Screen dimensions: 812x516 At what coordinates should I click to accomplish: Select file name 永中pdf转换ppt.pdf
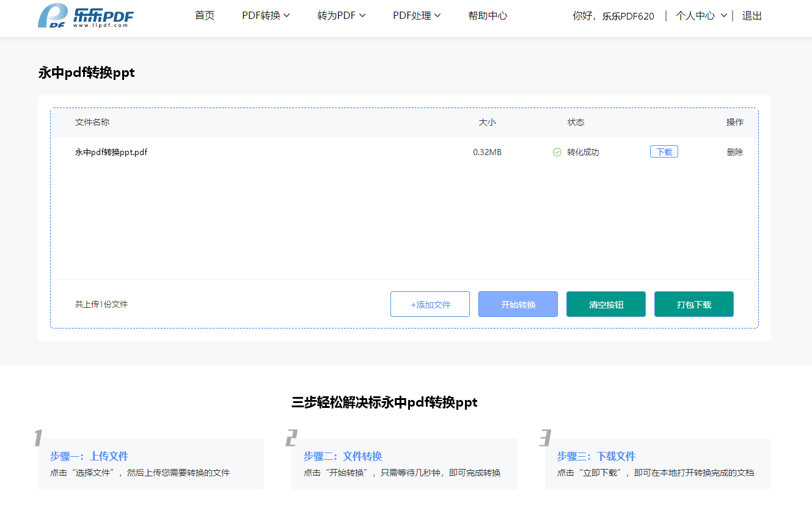(111, 152)
